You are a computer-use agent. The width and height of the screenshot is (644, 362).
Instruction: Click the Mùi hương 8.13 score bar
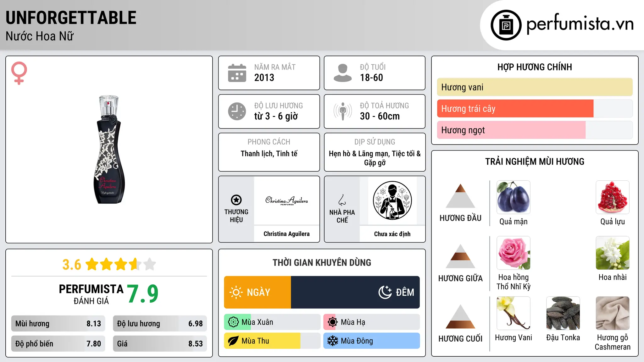[58, 324]
